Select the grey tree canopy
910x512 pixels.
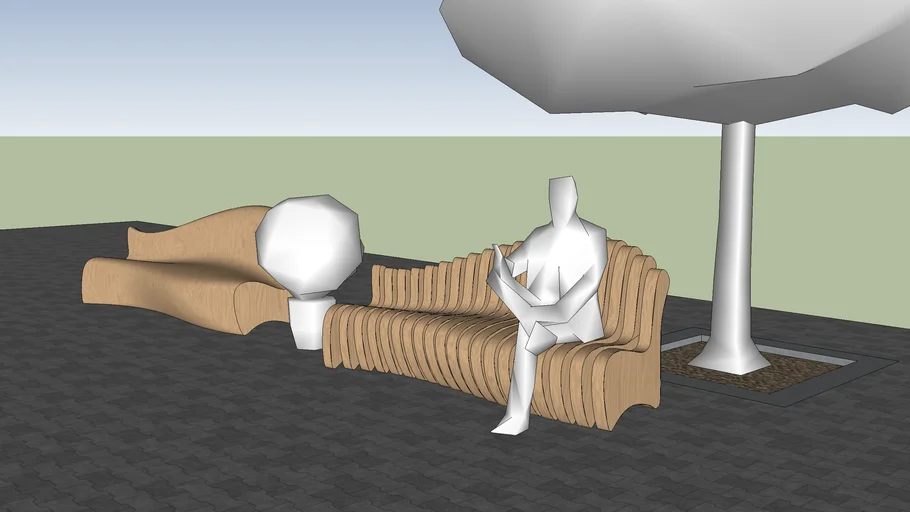pos(680,50)
